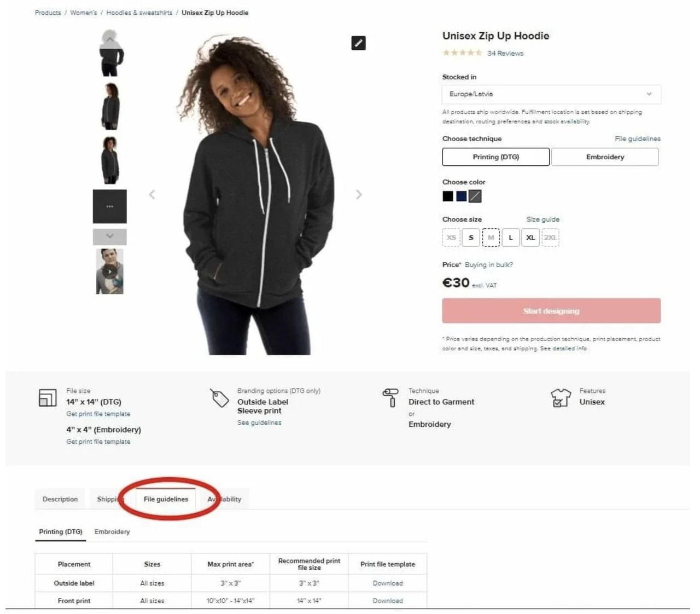700x614 pixels.
Task: Switch to the Embroidery technique option
Action: 604,157
